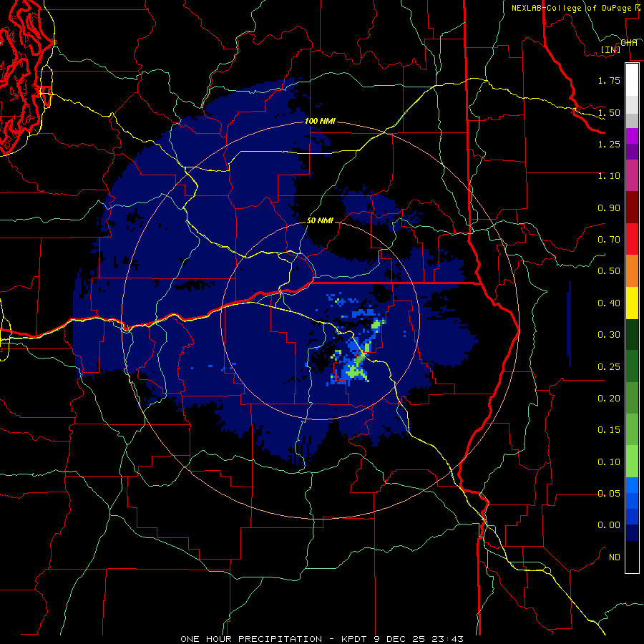Click the 0.90 legend value
644x644 pixels.
[x=609, y=208]
